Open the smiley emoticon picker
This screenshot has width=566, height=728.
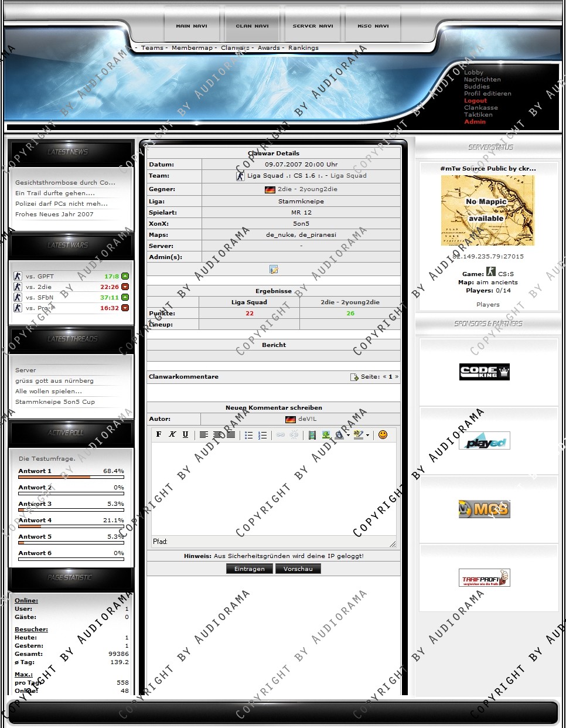383,434
